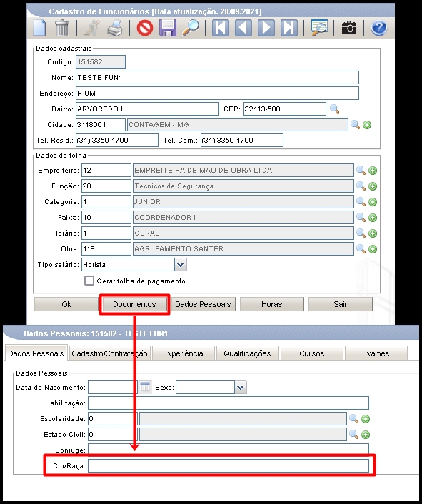Click the printer icon in toolbar
The width and height of the screenshot is (422, 504).
pos(115,28)
